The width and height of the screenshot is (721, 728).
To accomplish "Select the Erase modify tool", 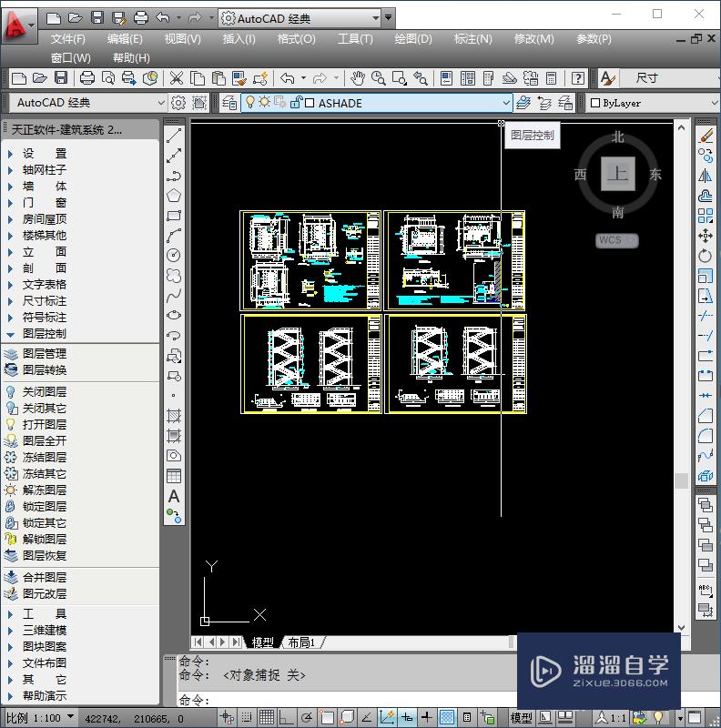I will (x=706, y=136).
